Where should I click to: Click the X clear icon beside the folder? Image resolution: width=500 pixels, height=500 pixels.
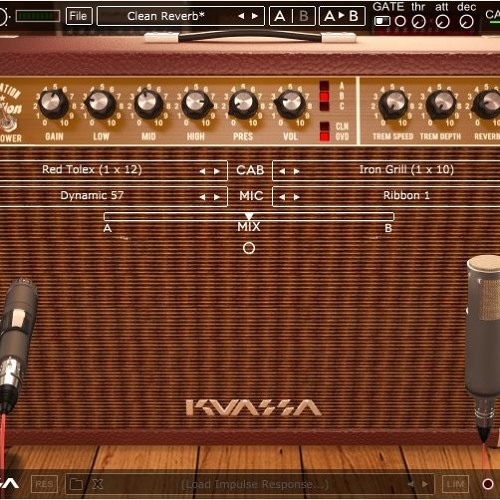click(x=97, y=484)
